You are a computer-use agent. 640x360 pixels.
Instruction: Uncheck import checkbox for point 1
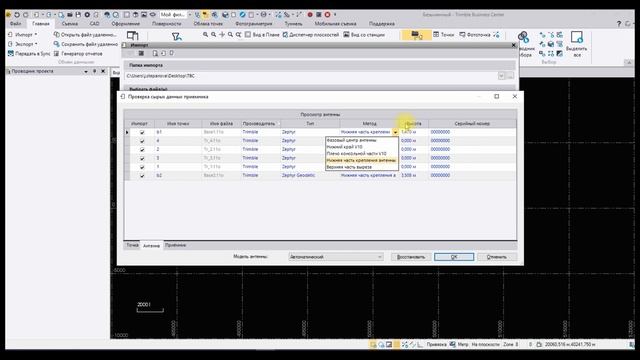pos(142,167)
